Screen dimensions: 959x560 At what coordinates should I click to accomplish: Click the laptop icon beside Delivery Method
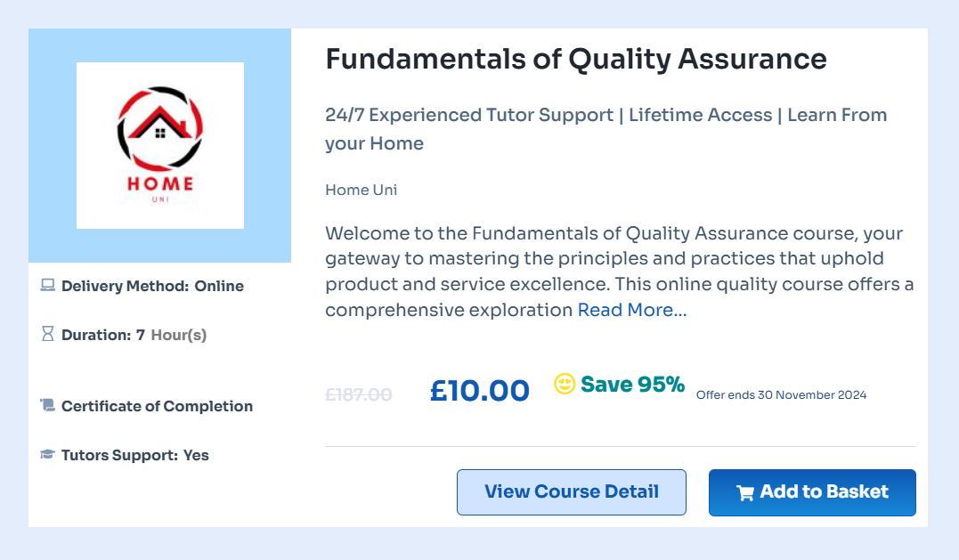[48, 286]
